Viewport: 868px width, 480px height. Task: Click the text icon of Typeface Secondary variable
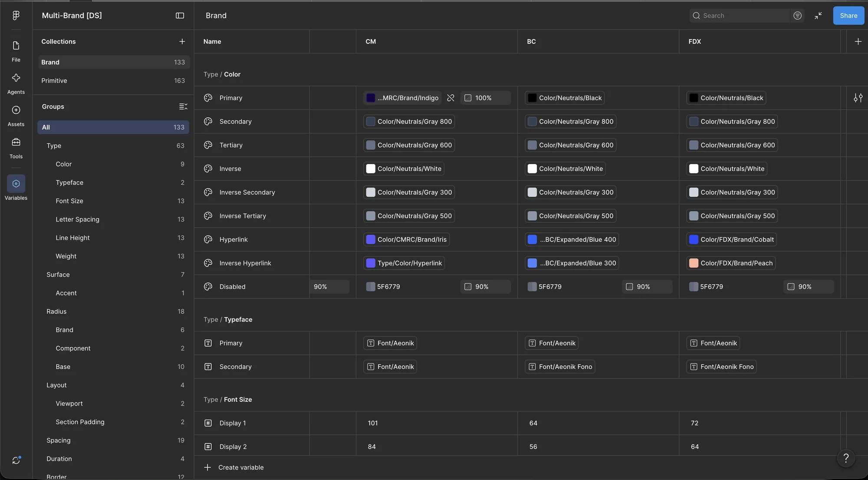click(x=208, y=367)
